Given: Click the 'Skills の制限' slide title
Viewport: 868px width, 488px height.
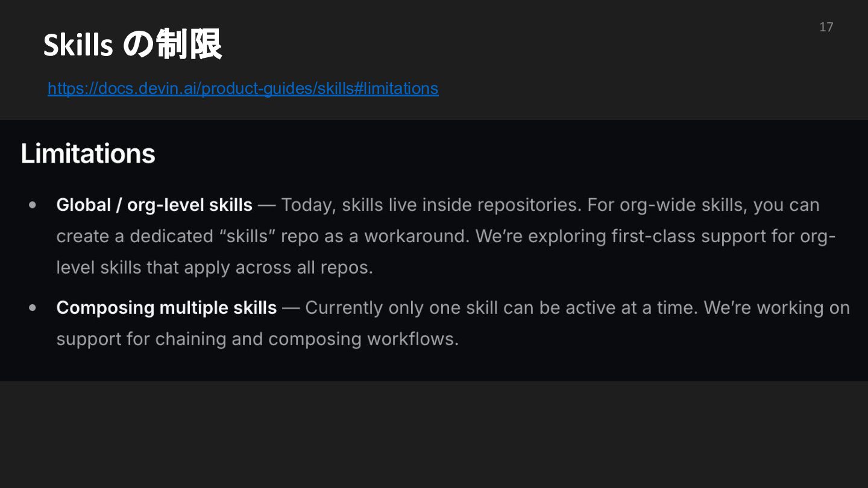Looking at the screenshot, I should pyautogui.click(x=133, y=45).
